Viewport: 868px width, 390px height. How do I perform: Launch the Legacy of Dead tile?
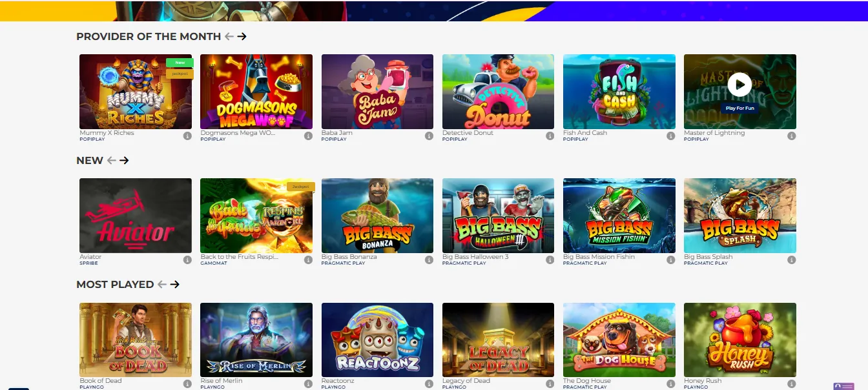point(498,340)
